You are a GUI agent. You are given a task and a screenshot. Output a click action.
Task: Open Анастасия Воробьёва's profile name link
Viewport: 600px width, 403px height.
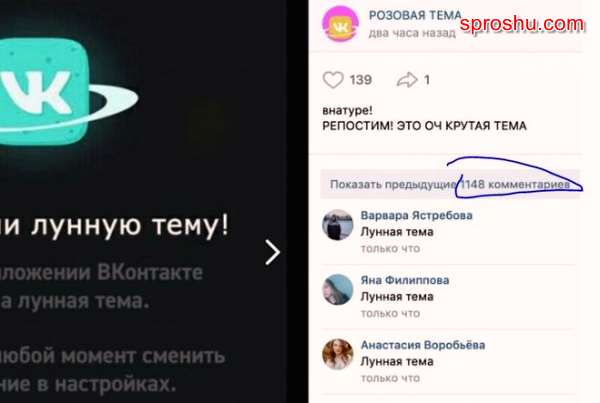tap(423, 345)
